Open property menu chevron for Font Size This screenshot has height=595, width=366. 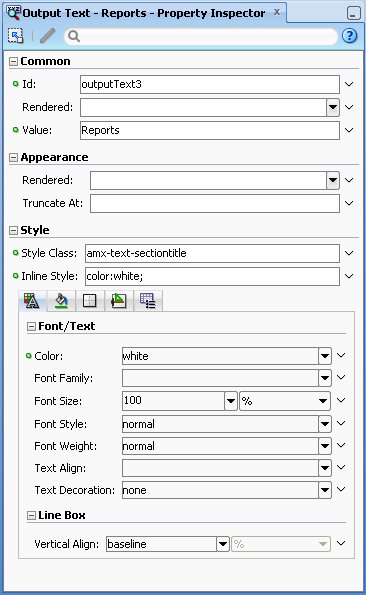click(x=341, y=400)
